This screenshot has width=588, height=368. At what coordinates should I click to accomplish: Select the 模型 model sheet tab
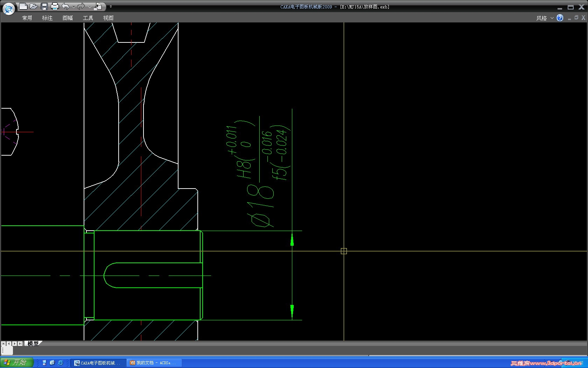tap(33, 343)
